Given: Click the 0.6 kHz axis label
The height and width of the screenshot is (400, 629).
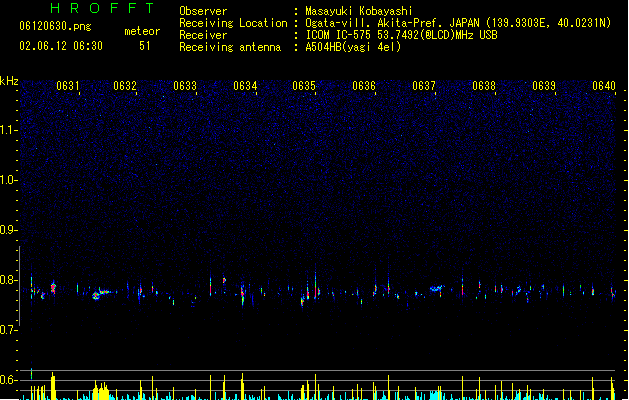Looking at the screenshot, I should [8, 380].
